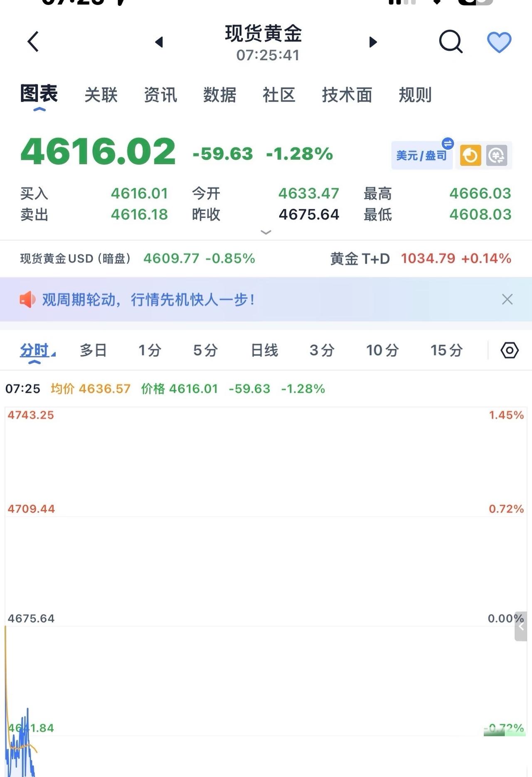Open the 规则 tab
Viewport: 532px width, 777px height.
415,95
